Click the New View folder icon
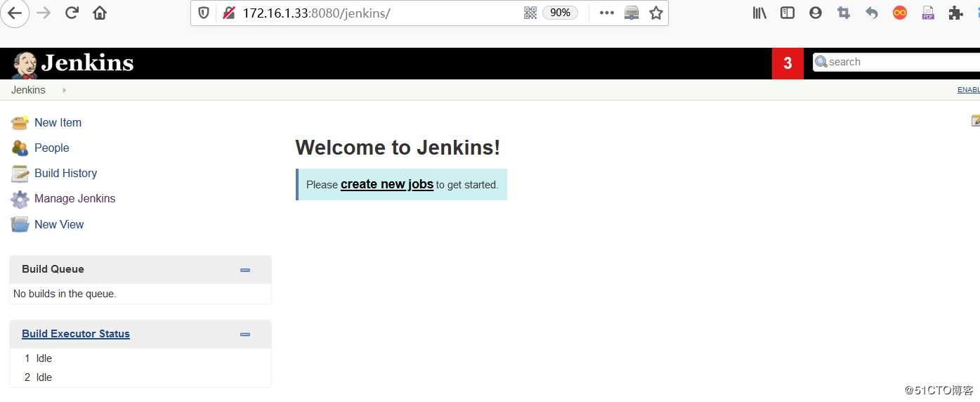The width and height of the screenshot is (980, 402). [x=20, y=224]
